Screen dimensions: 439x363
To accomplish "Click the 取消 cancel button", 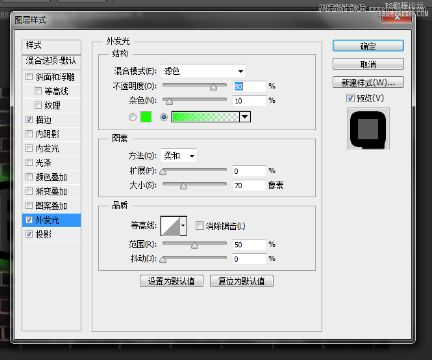I will pyautogui.click(x=368, y=64).
